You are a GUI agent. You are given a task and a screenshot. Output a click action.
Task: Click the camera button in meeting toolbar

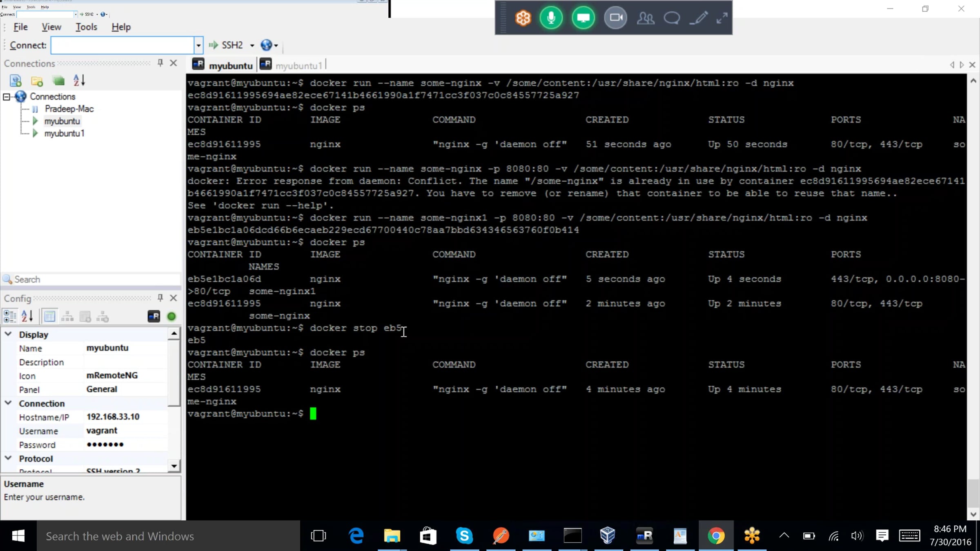click(615, 18)
